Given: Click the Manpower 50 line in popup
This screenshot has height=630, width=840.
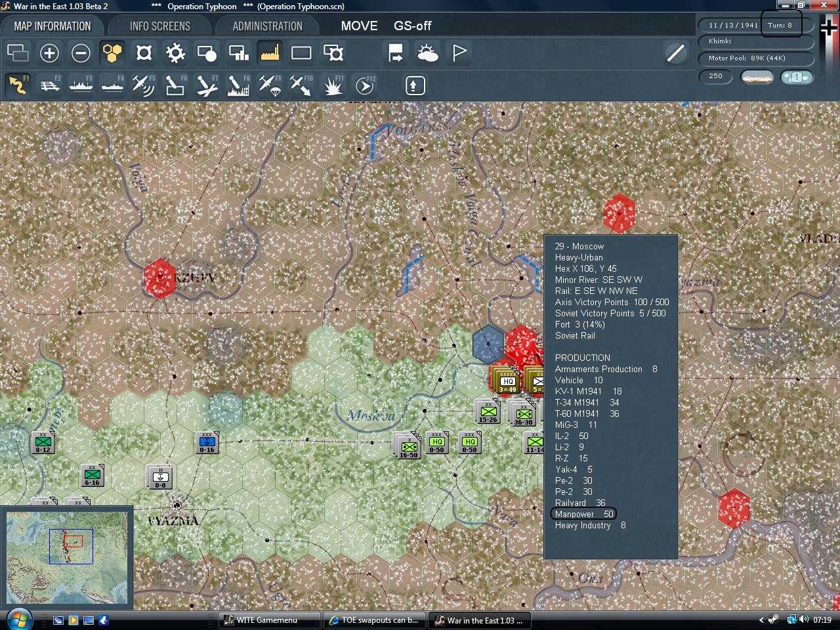Looking at the screenshot, I should click(x=583, y=514).
